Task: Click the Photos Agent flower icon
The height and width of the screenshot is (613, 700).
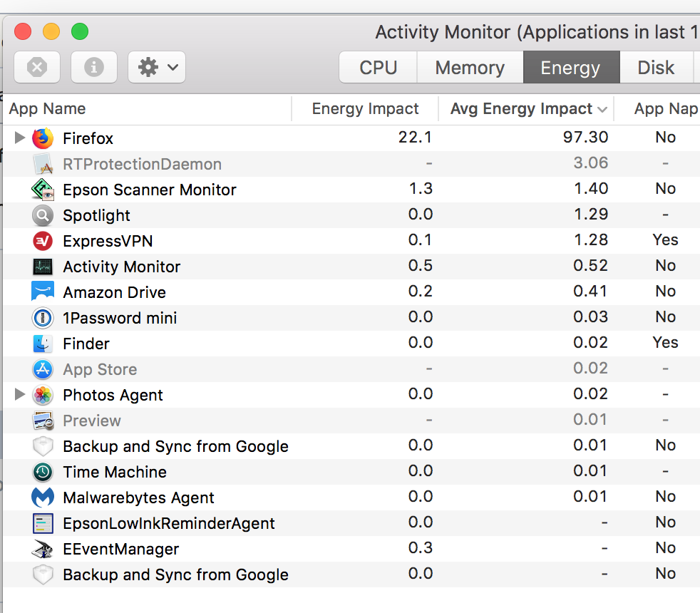Action: pyautogui.click(x=43, y=395)
